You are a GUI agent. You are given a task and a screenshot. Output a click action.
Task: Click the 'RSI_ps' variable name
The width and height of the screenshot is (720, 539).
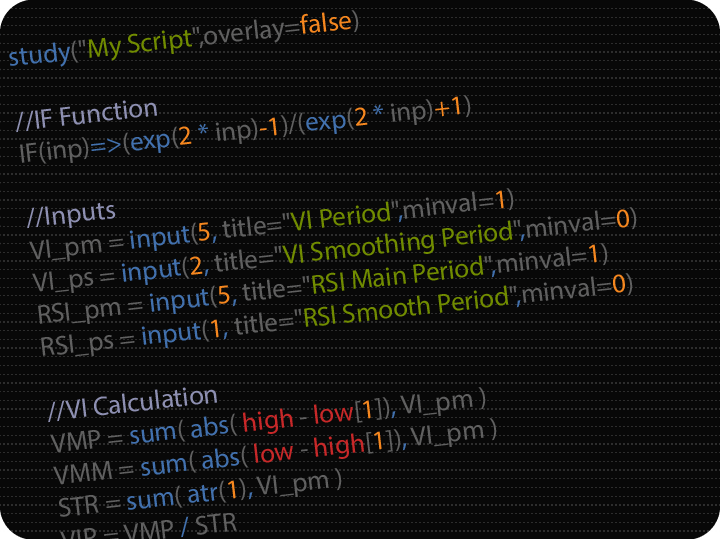click(x=77, y=344)
